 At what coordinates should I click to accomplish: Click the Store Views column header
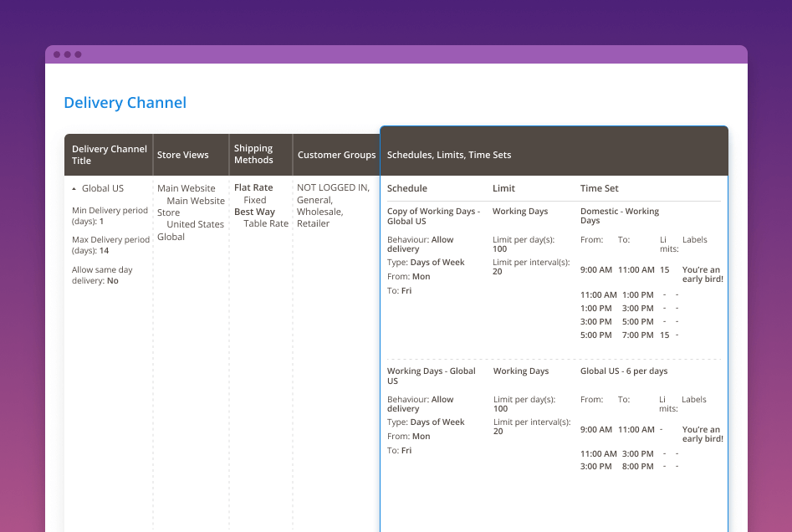point(182,155)
